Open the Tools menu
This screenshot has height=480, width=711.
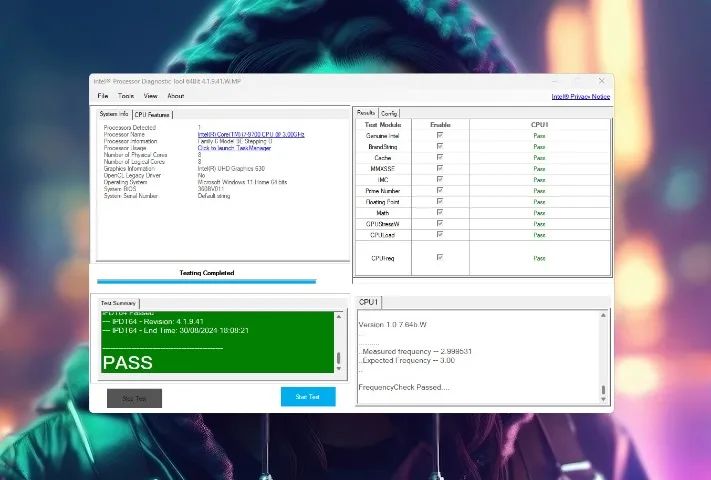(125, 96)
